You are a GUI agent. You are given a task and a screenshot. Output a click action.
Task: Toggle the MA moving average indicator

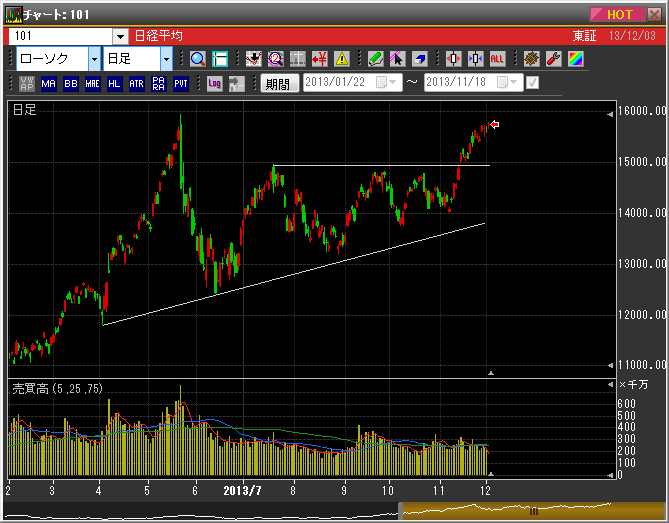49,84
